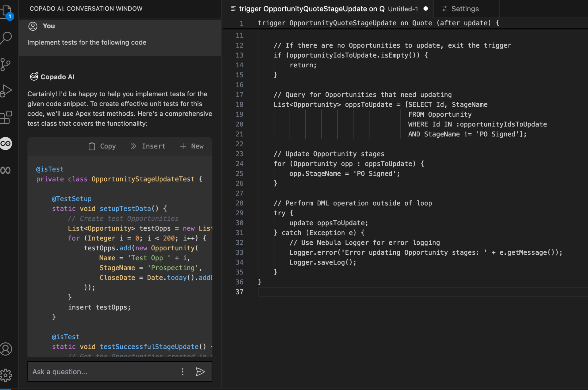
Task: Open the Manage gear icon
Action: click(6, 375)
